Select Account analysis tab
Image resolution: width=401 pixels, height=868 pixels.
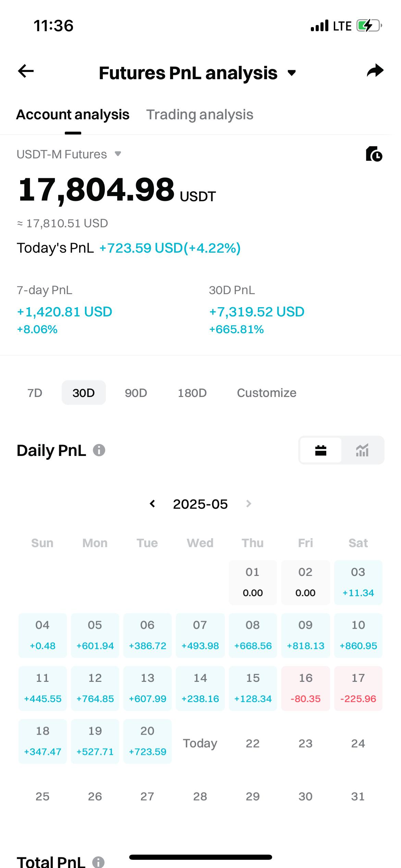click(73, 114)
